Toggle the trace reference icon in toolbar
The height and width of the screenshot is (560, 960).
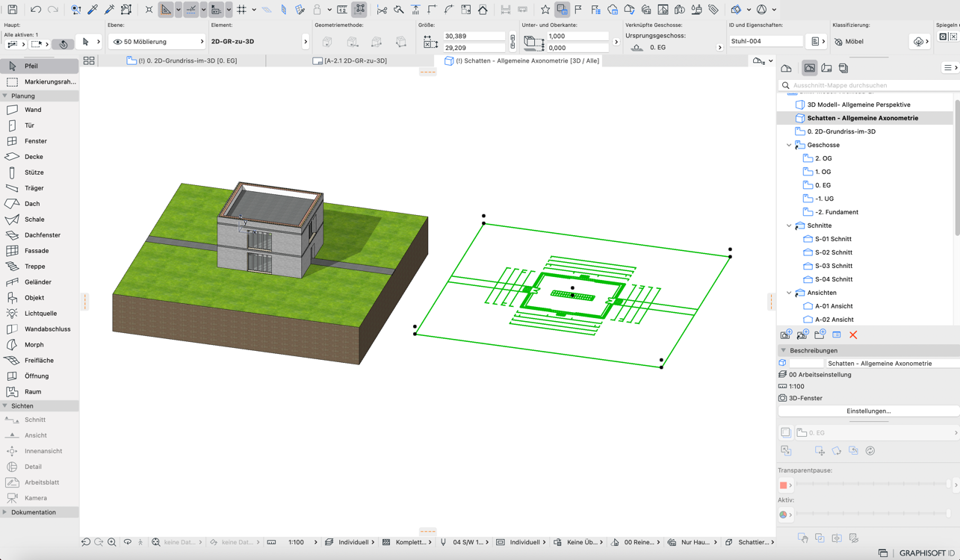[x=562, y=10]
